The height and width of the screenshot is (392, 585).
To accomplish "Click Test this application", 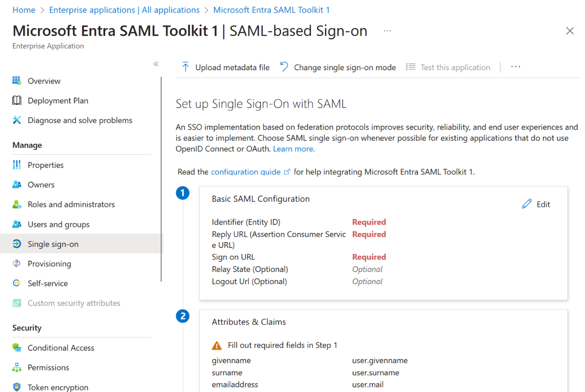I will click(x=448, y=67).
